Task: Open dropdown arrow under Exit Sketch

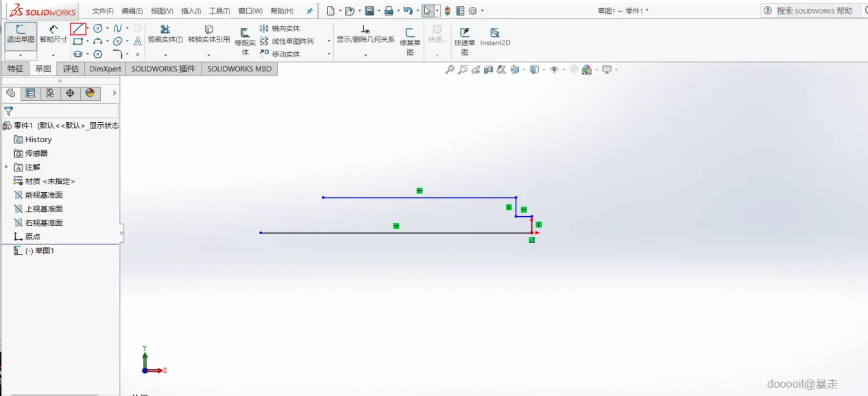Action: 21,55
